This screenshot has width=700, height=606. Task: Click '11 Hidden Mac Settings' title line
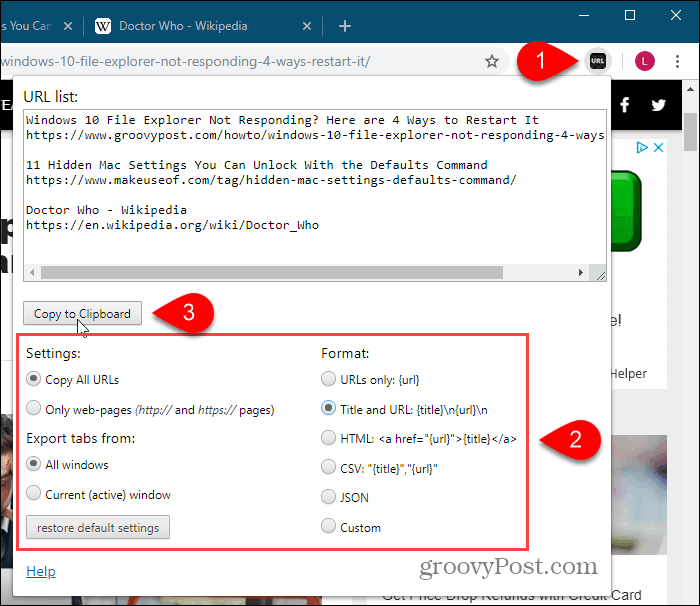(x=257, y=165)
